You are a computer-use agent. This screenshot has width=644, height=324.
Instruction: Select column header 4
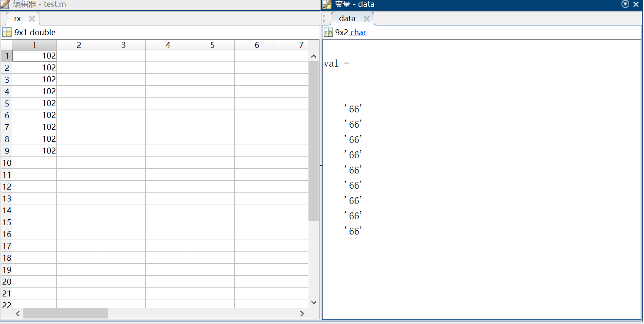168,45
